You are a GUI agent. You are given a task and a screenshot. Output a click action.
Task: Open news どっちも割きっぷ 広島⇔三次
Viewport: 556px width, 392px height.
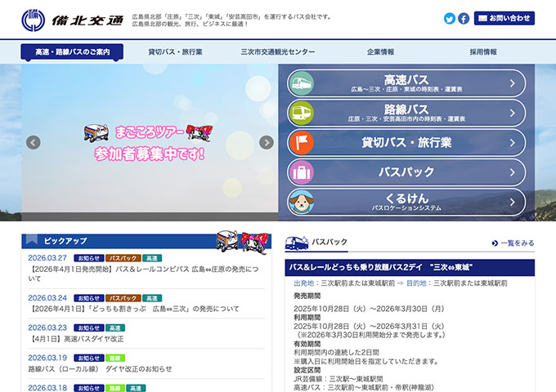click(133, 309)
